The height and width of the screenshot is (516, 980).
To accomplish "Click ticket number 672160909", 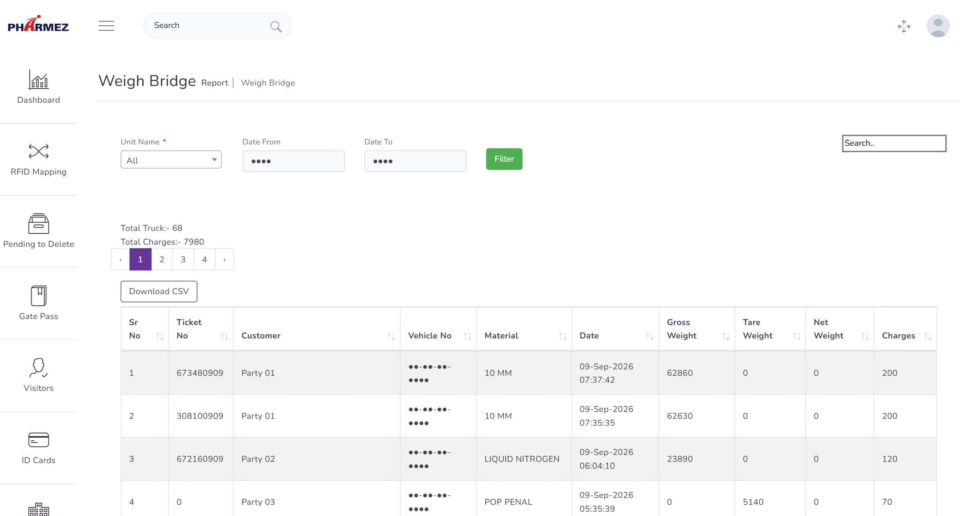I will point(200,459).
